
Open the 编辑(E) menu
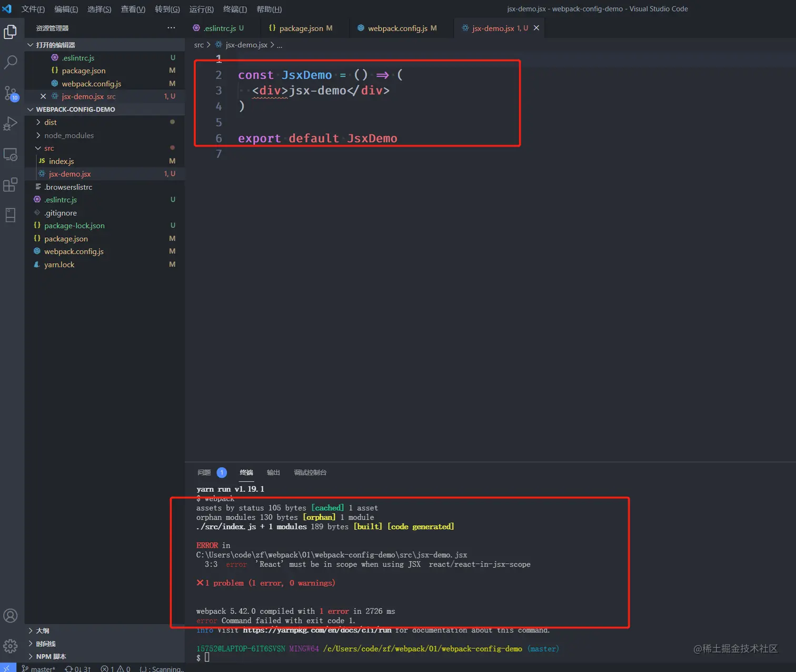(66, 9)
